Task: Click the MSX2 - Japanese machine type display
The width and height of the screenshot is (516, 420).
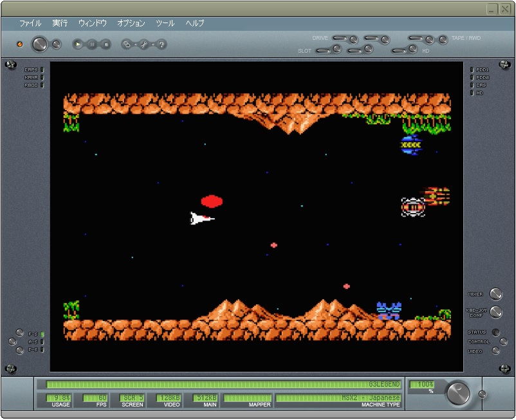Action: click(x=338, y=397)
